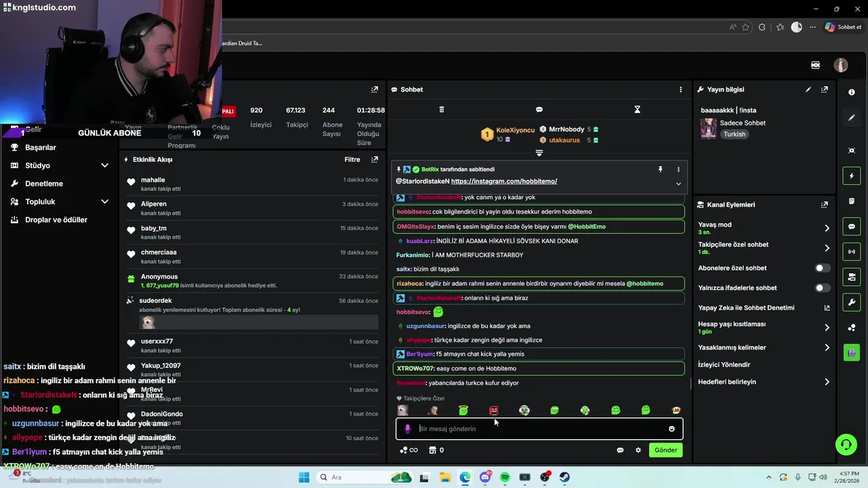
Task: Click the pencil icon in right sidebar
Action: coord(852,117)
